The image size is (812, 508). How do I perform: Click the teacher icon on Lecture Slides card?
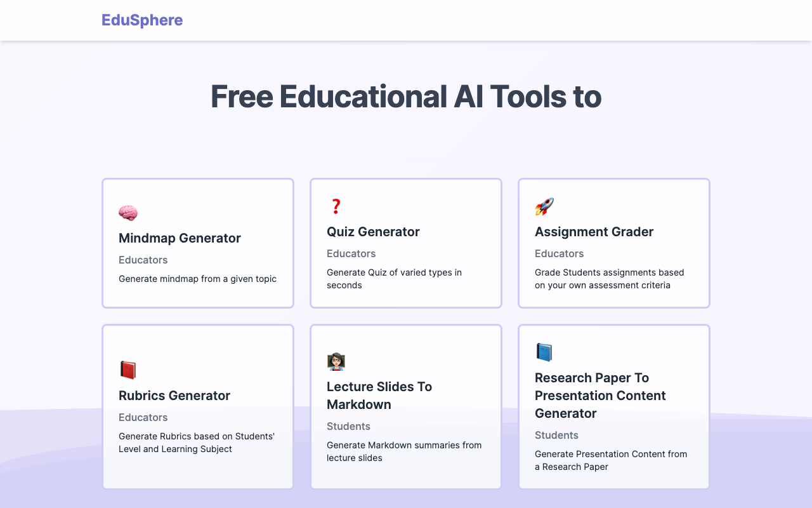point(336,361)
